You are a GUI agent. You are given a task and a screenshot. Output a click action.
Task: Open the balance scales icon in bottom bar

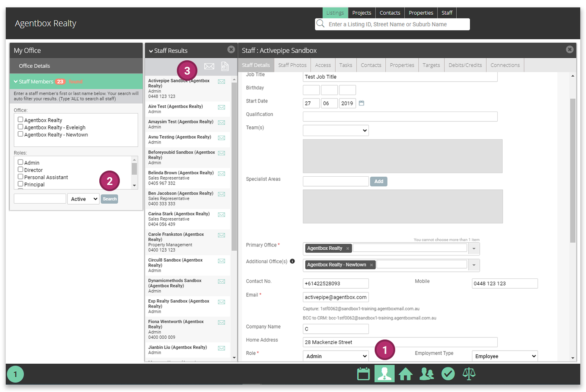click(469, 374)
